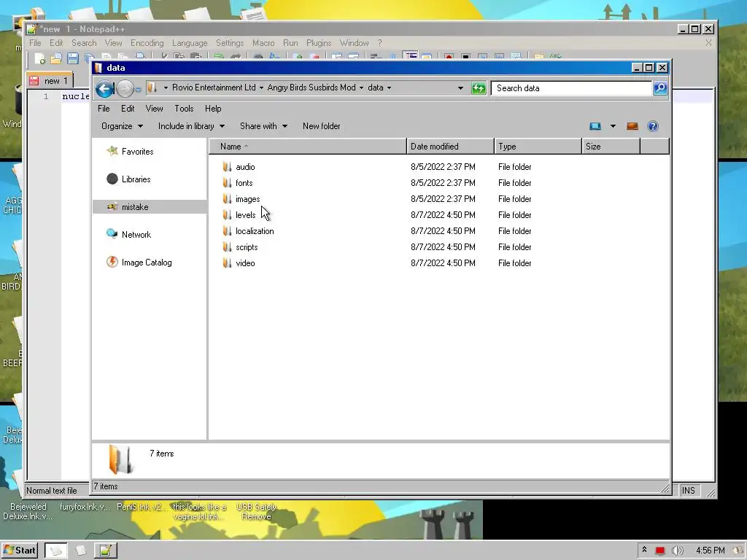Go back with the Explorer back arrow
Image resolution: width=747 pixels, height=560 pixels.
(104, 88)
